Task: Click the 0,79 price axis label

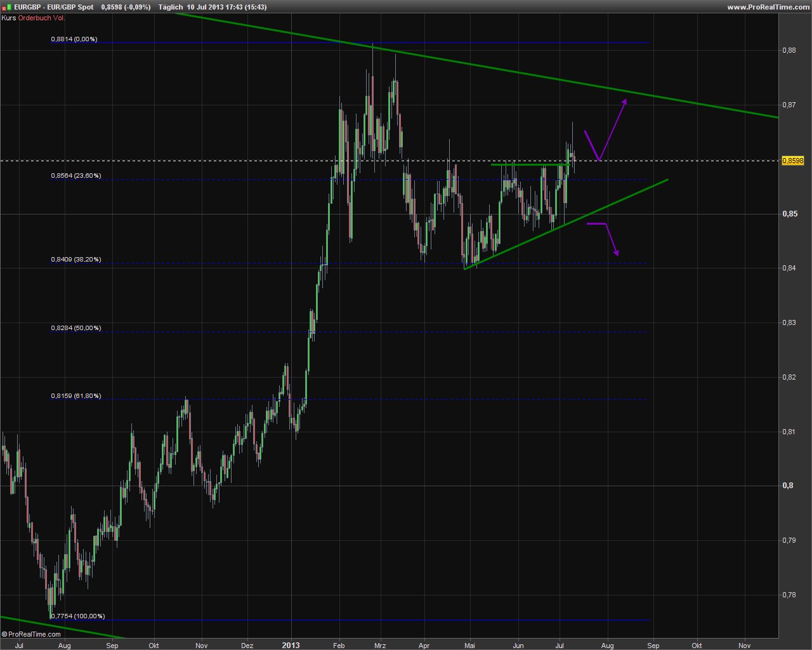Action: [788, 540]
